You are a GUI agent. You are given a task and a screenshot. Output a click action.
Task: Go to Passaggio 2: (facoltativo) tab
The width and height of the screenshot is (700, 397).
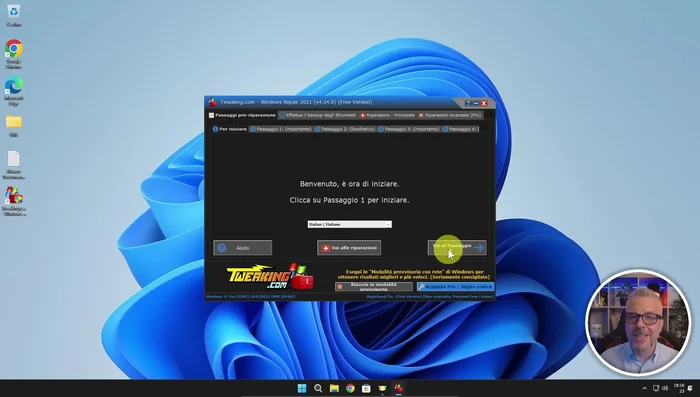point(345,129)
